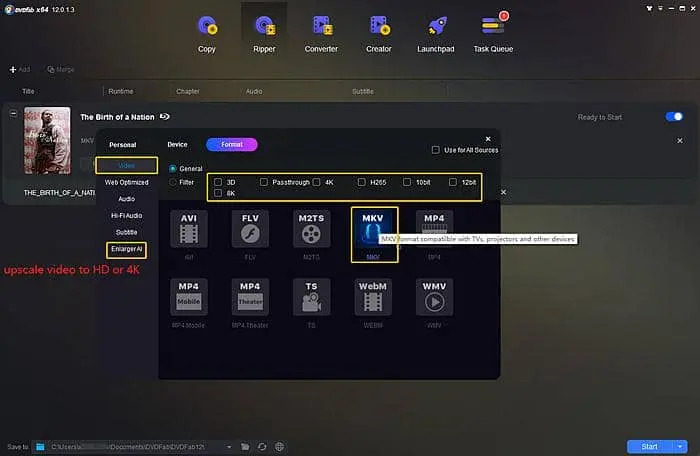Open the Start button dropdown arrow

pos(680,446)
